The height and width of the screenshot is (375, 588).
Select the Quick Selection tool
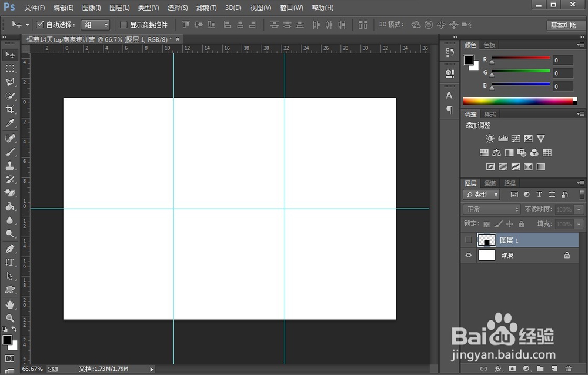click(10, 96)
